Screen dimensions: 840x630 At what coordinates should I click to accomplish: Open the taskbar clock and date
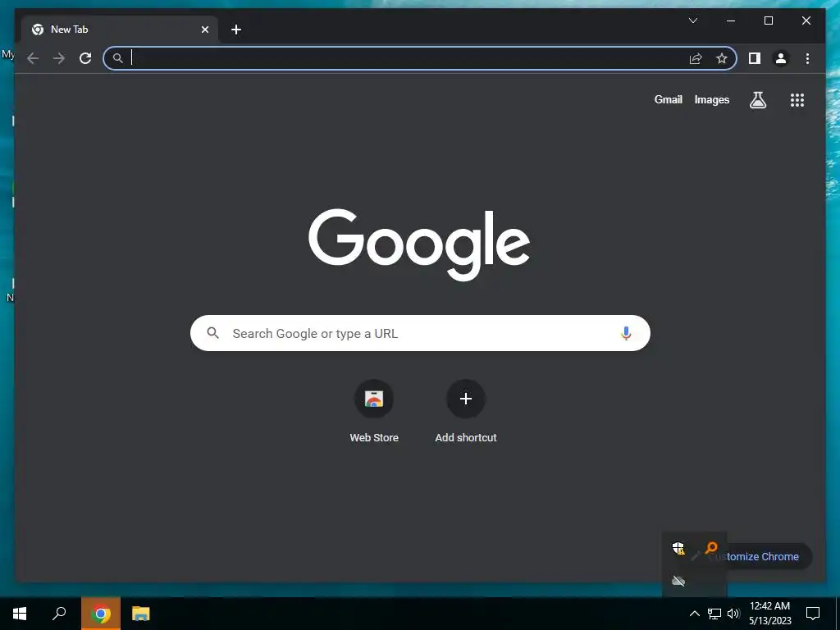pos(769,614)
